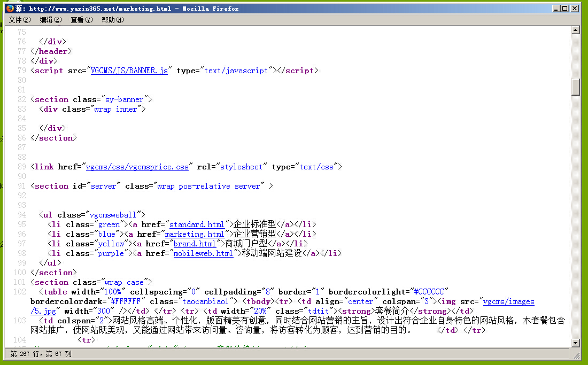This screenshot has width=588, height=365.
Task: Open the brand.html link
Action: (195, 244)
